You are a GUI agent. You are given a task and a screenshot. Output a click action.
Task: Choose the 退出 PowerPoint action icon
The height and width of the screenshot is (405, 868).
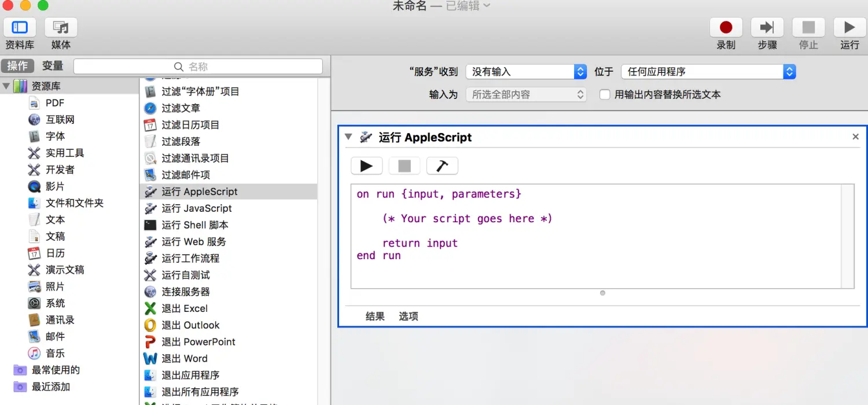pyautogui.click(x=150, y=343)
